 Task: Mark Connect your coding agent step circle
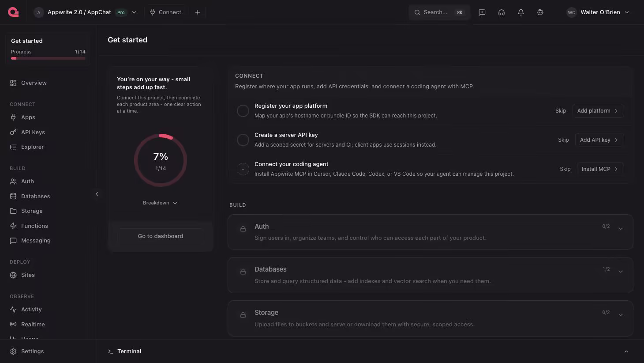point(243,169)
